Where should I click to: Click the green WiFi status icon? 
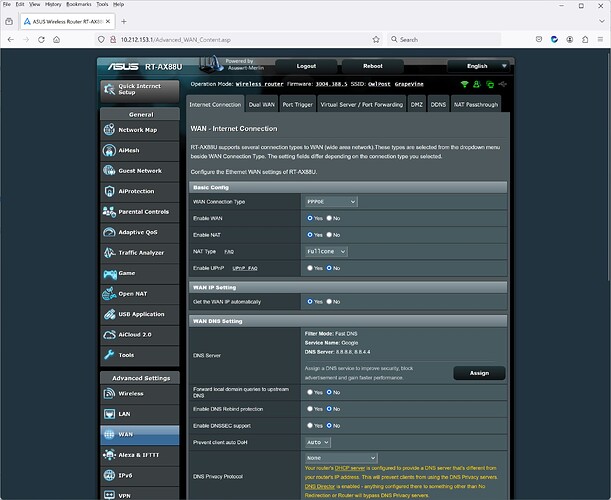[x=464, y=84]
